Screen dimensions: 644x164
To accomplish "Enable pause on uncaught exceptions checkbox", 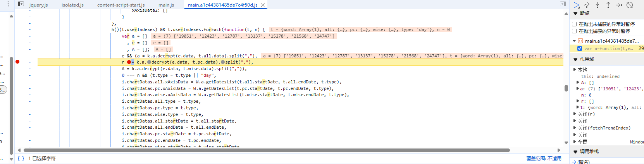I will click(x=574, y=24).
